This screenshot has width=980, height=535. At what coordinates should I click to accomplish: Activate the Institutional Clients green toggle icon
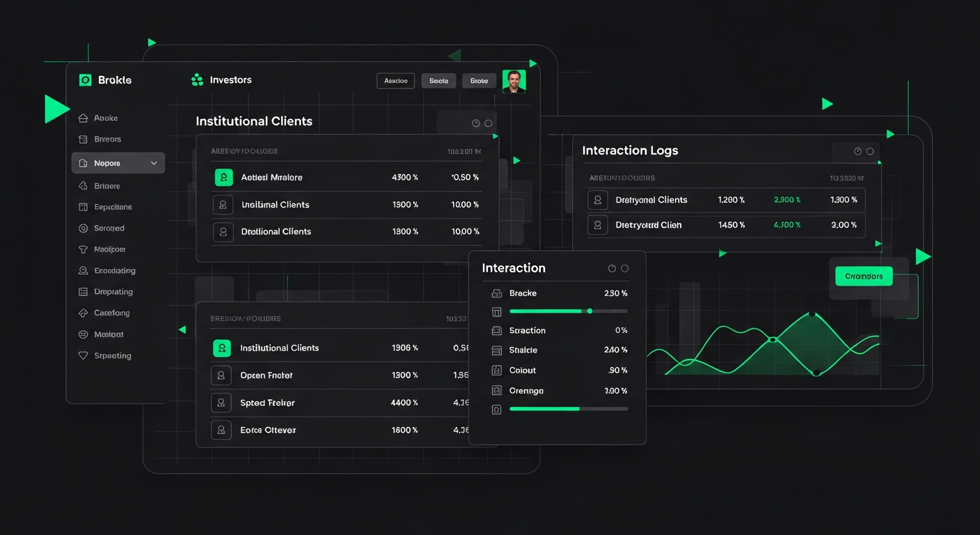[221, 348]
